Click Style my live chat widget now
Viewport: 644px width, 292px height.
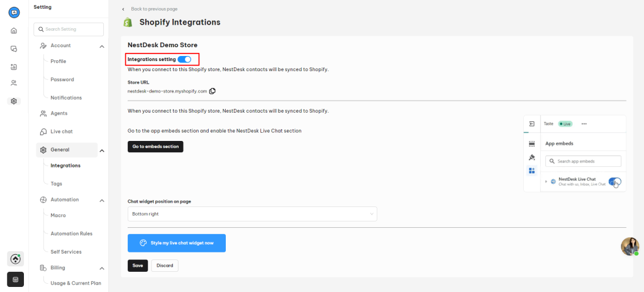(177, 243)
